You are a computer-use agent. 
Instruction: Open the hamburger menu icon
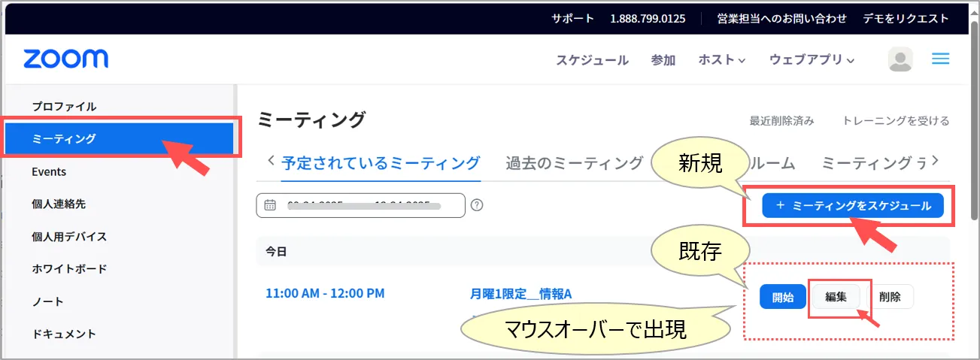[x=940, y=59]
